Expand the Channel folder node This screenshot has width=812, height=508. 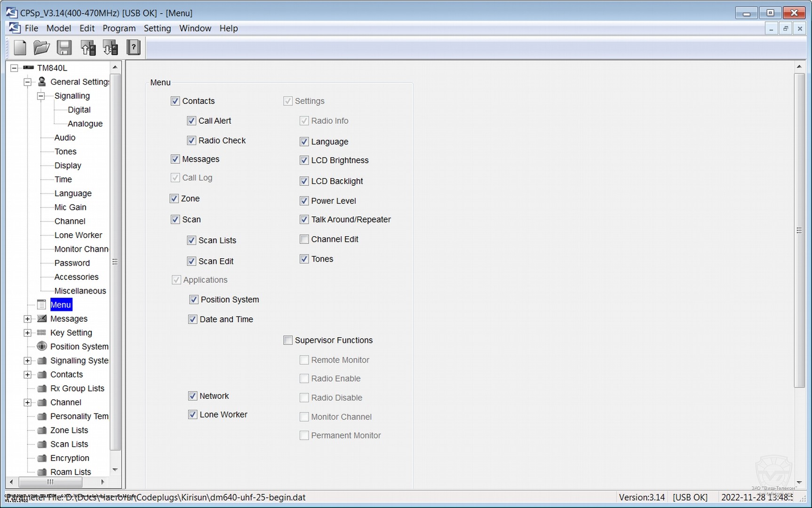(x=28, y=403)
